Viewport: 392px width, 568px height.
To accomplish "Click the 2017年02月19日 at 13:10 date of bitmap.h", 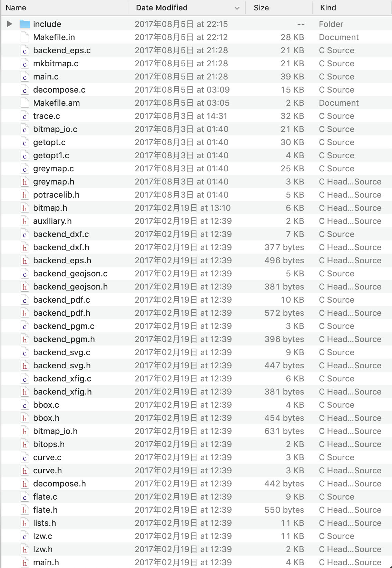I will (x=183, y=208).
